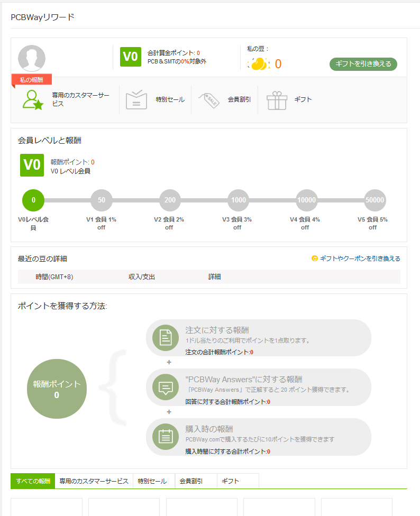
Task: Click V2 会員 2% off label
Action: 169,224
